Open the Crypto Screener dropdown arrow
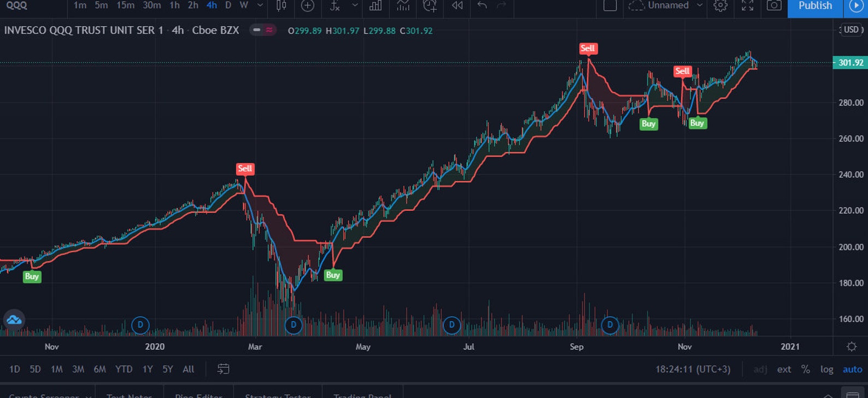868x398 pixels. 88,396
